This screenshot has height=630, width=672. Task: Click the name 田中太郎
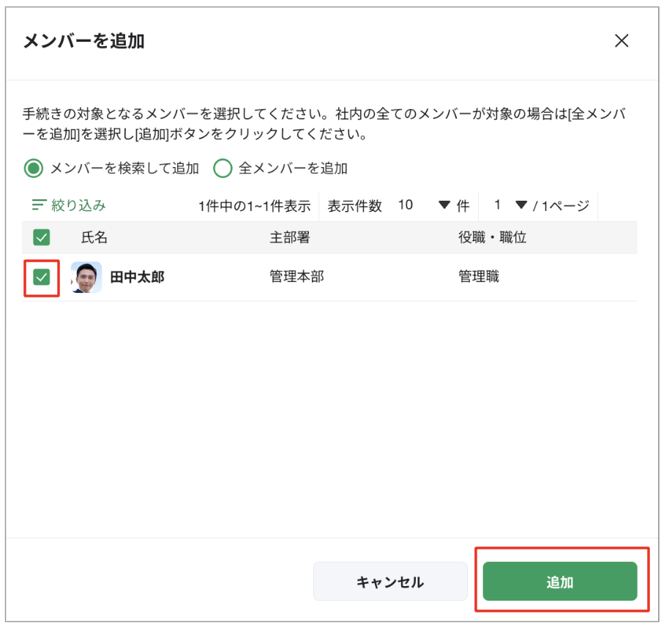tap(137, 277)
